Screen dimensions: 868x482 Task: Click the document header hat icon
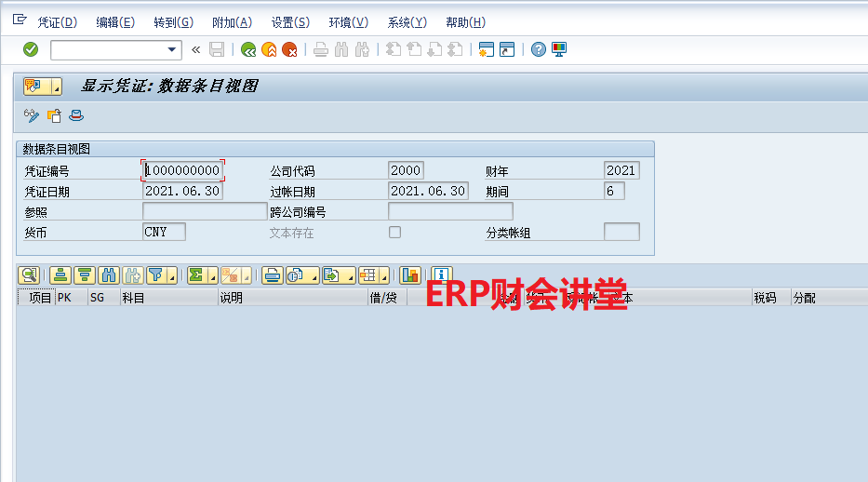coord(76,115)
